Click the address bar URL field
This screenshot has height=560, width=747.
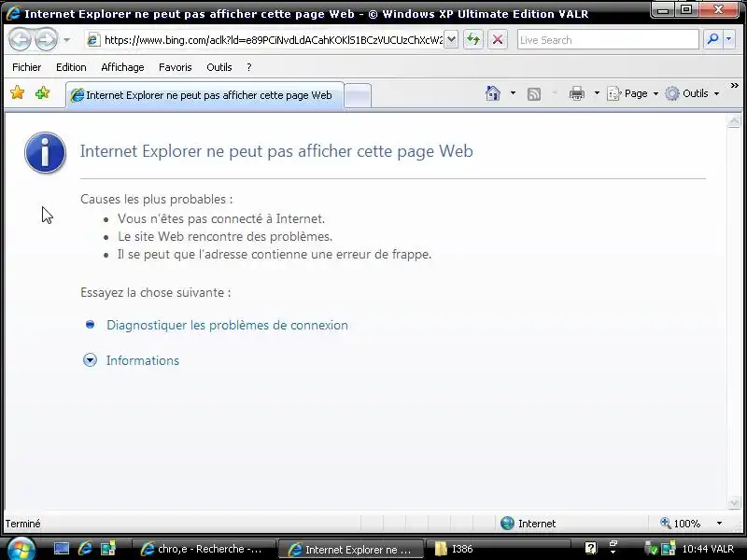click(x=266, y=40)
